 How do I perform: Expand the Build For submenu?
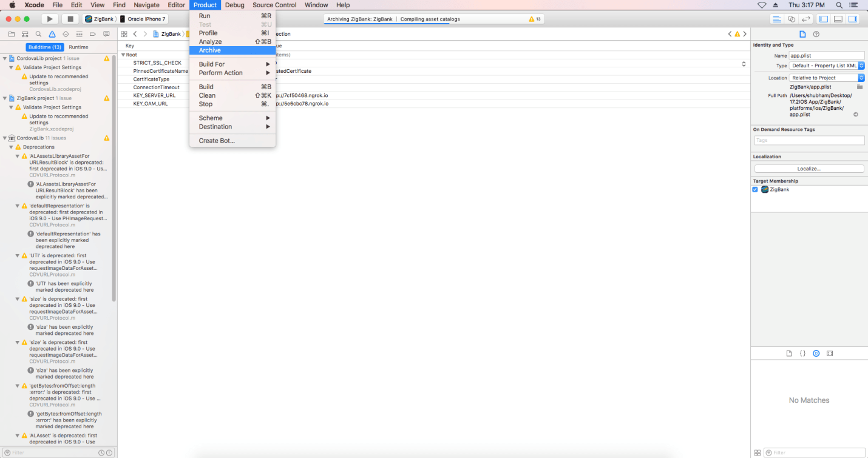pos(232,64)
